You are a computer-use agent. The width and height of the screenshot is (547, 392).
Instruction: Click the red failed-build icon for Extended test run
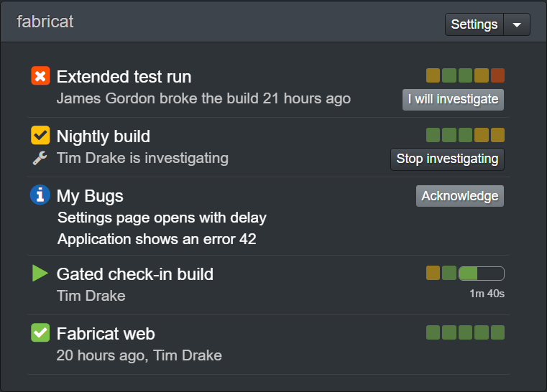40,75
